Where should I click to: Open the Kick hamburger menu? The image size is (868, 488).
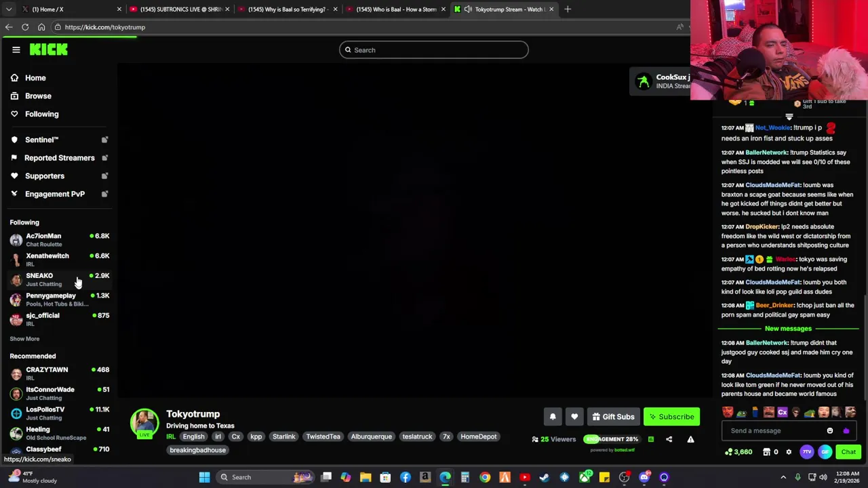click(x=16, y=49)
